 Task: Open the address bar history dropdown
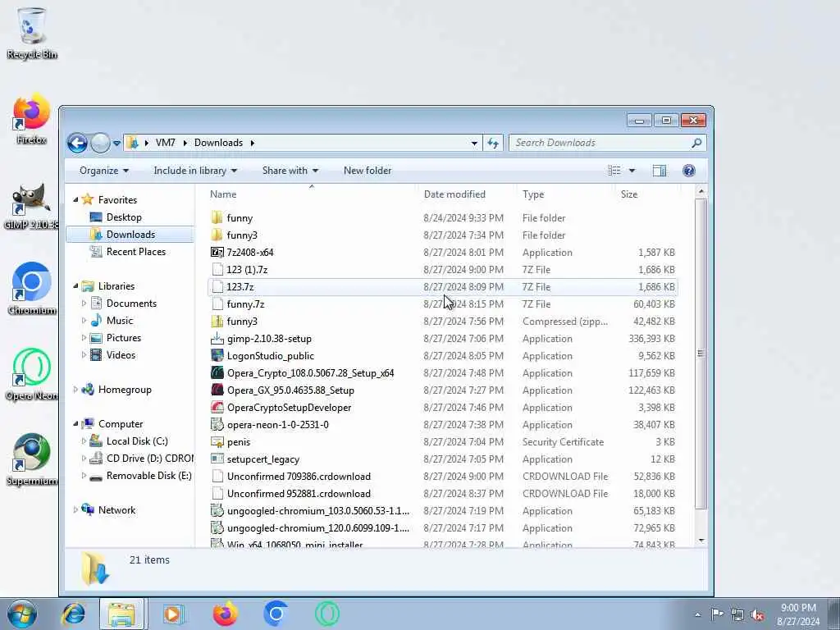tap(474, 143)
